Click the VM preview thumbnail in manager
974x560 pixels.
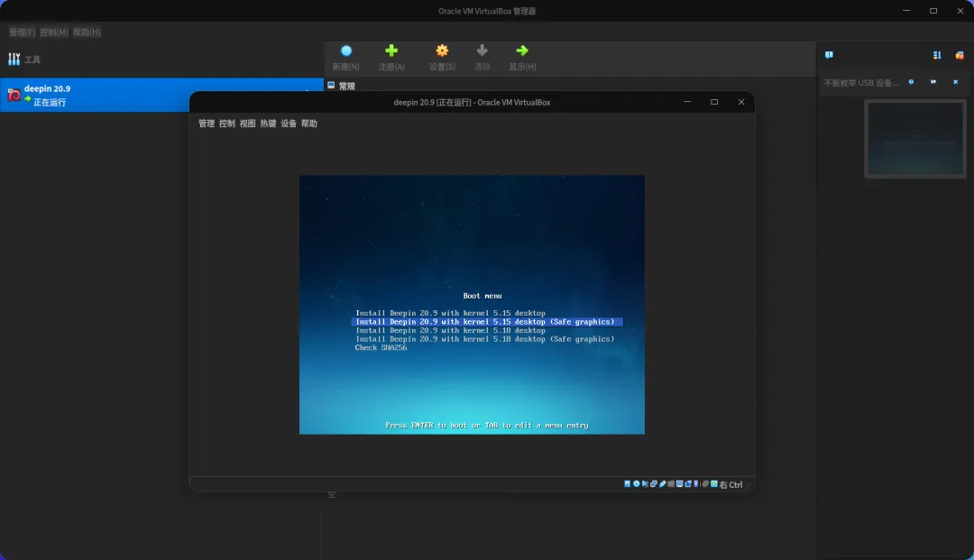coord(915,139)
